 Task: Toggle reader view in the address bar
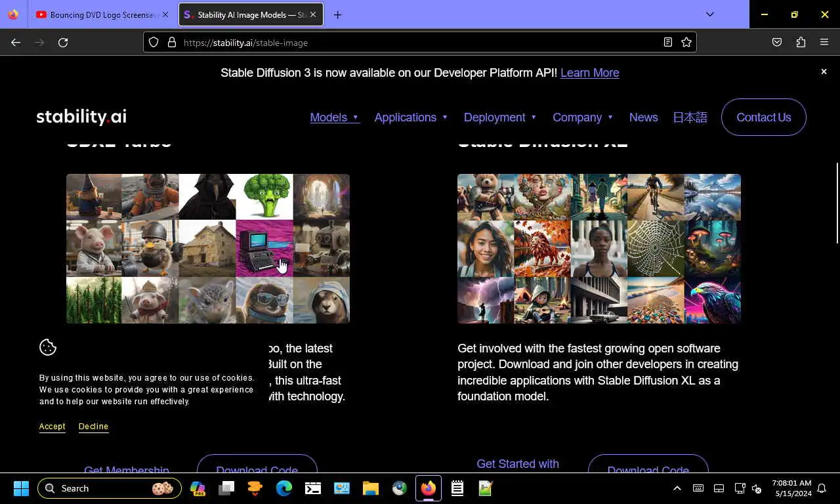tap(668, 42)
